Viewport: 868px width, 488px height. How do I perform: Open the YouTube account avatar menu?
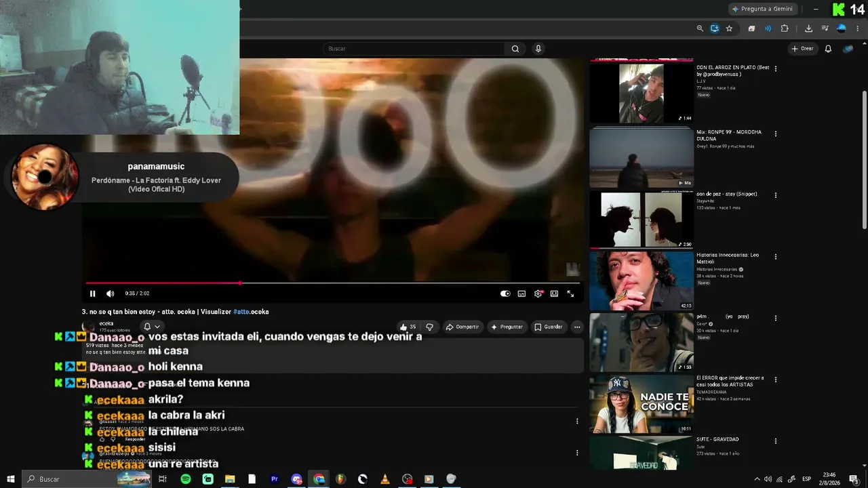(848, 49)
